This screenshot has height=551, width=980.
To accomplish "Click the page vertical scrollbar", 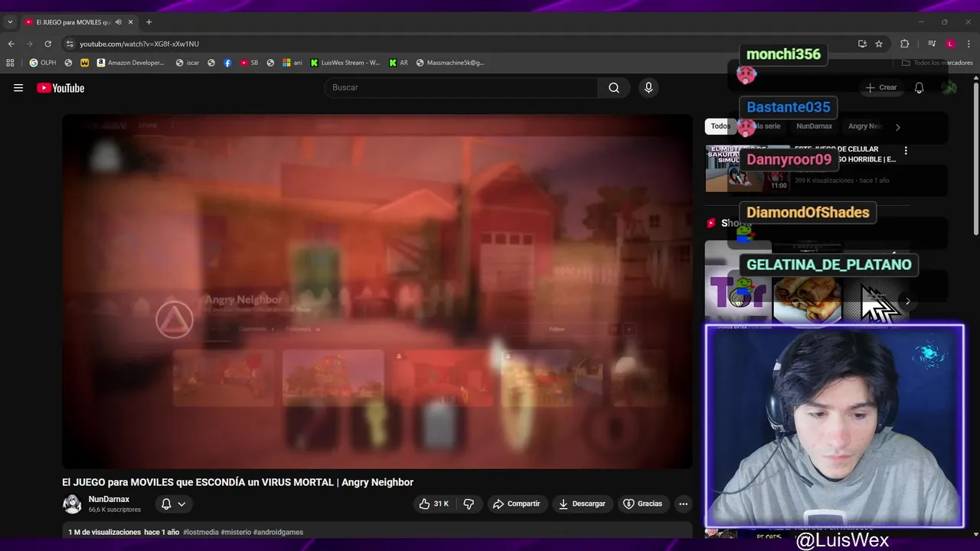I will click(975, 157).
